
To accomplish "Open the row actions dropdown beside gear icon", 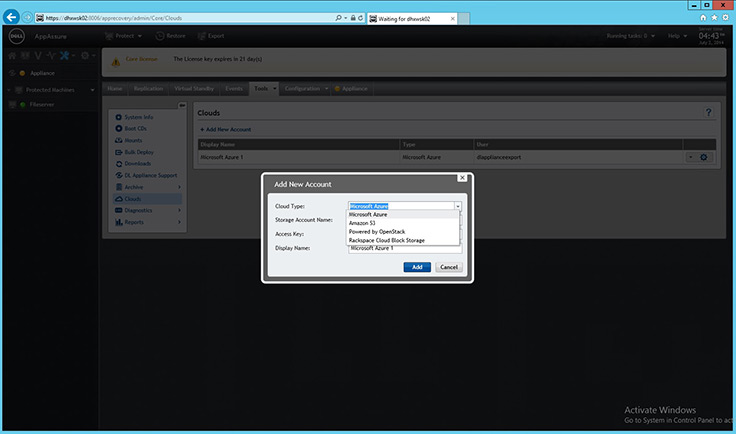I will pyautogui.click(x=690, y=157).
